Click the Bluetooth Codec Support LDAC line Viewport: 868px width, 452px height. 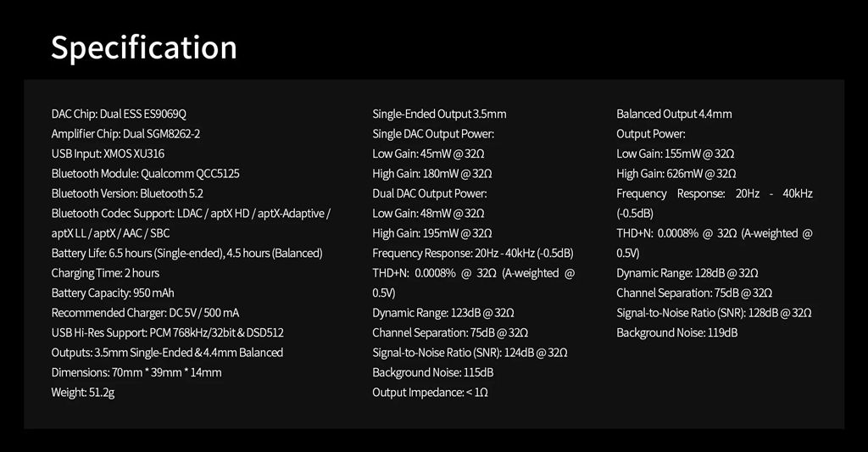(191, 213)
